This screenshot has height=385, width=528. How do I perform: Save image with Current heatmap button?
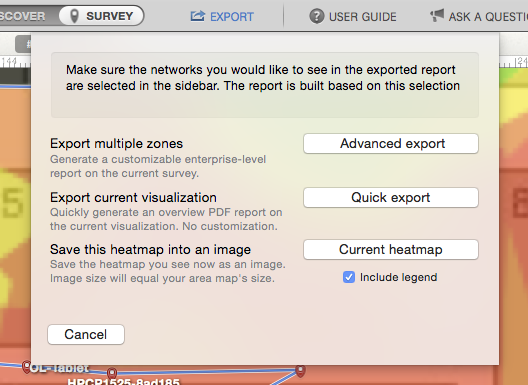[391, 250]
